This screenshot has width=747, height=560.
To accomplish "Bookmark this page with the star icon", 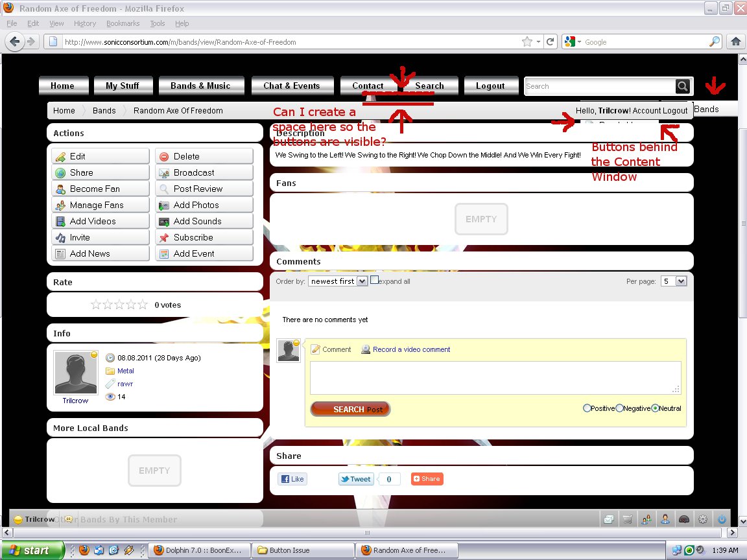I will coord(527,41).
